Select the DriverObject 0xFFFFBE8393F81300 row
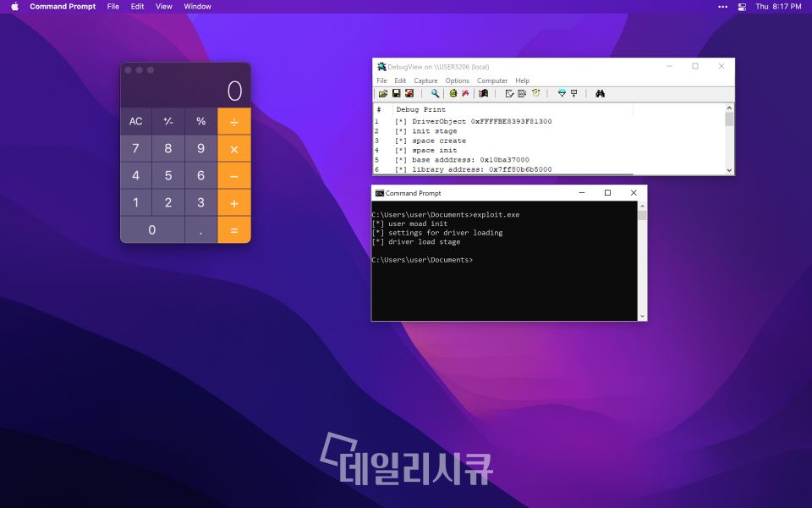 [x=474, y=121]
